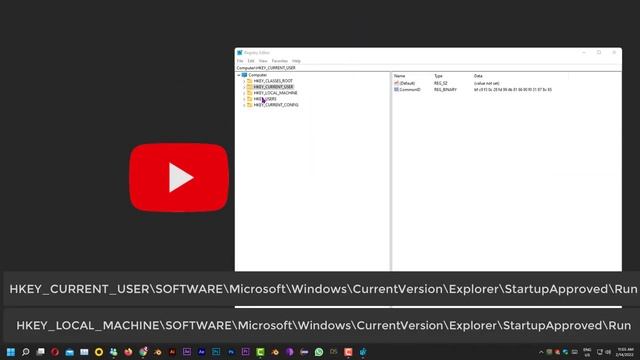Open Opera from the taskbar
This screenshot has width=640, height=360.
point(55,352)
